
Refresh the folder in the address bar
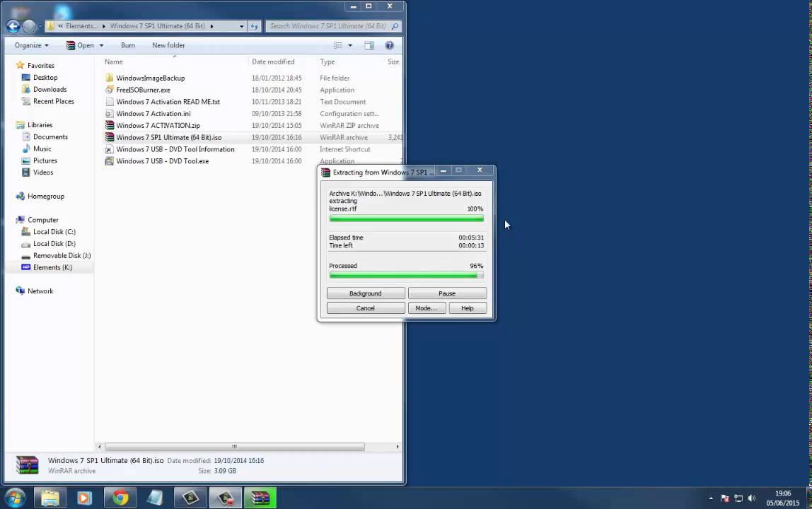coord(254,26)
